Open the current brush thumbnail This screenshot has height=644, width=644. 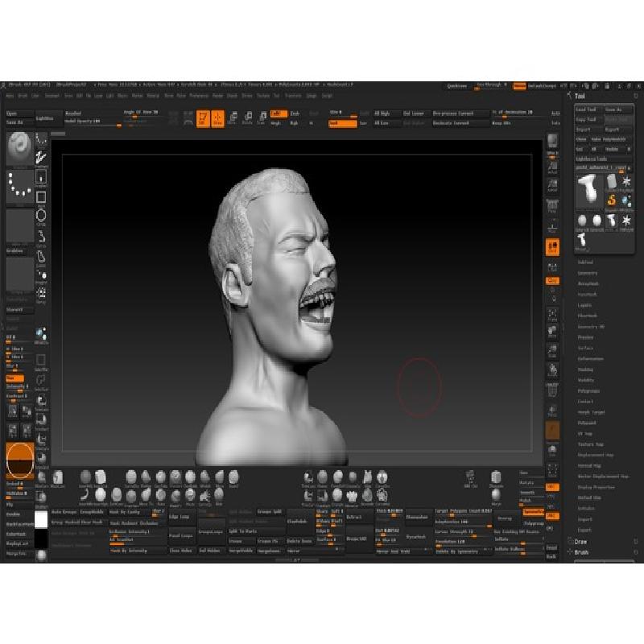[x=19, y=149]
